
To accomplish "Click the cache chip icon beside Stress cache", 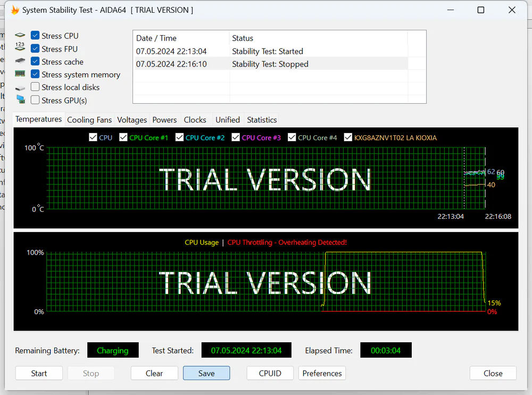I will coord(20,61).
